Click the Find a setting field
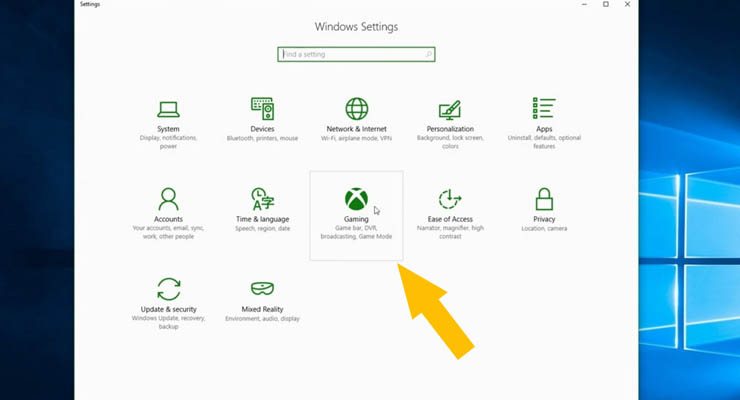 (356, 54)
